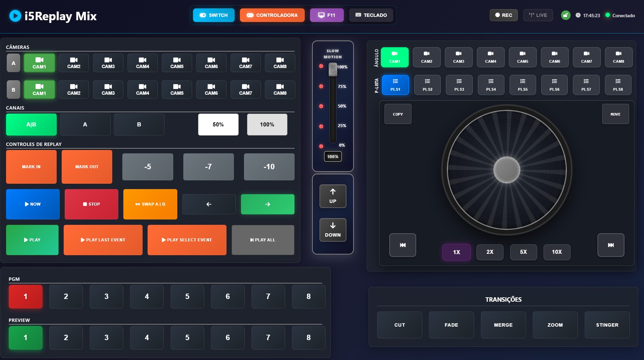Toggle the LIVE mode button

pos(538,15)
